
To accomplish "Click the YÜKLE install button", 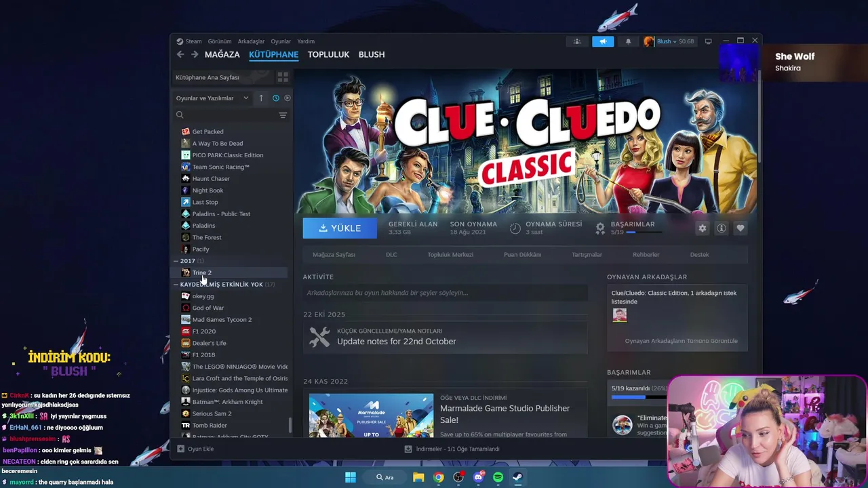I will 340,228.
